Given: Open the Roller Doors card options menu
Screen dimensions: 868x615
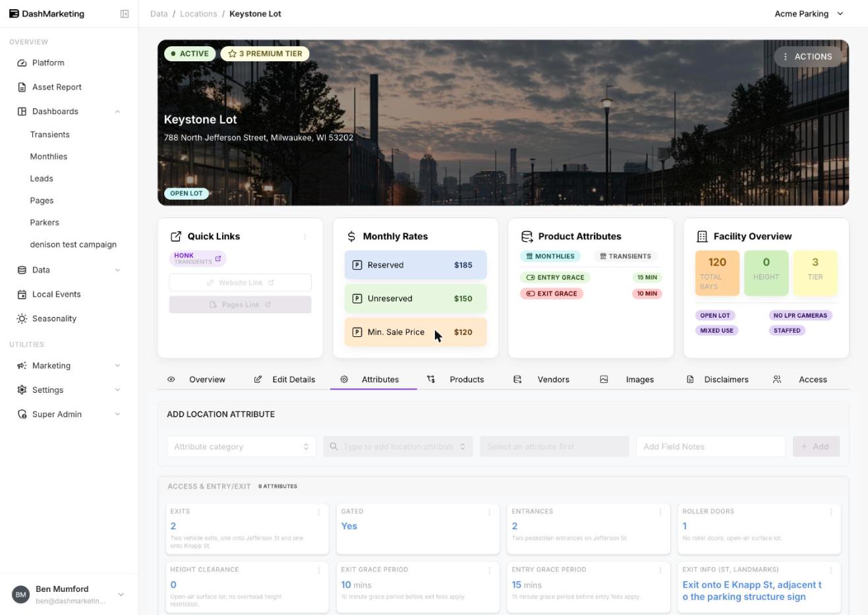Looking at the screenshot, I should [x=831, y=512].
